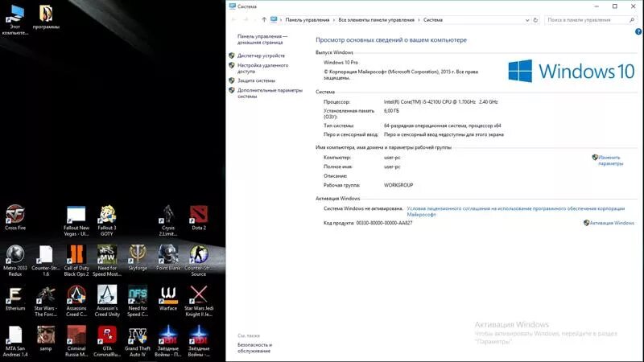Viewport: 644px width, 362px height.
Task: Click the WORKGROUP value text
Action: pyautogui.click(x=398, y=185)
